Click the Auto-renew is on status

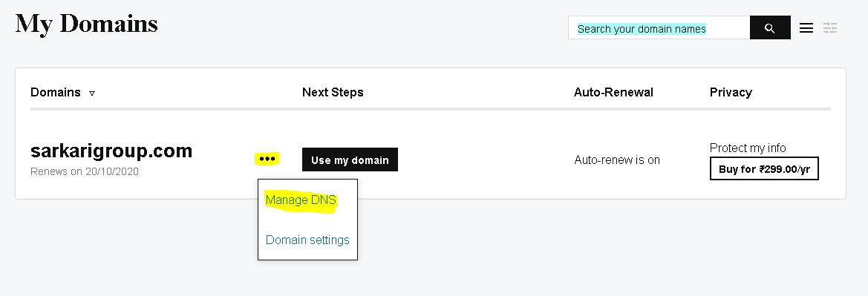(617, 160)
